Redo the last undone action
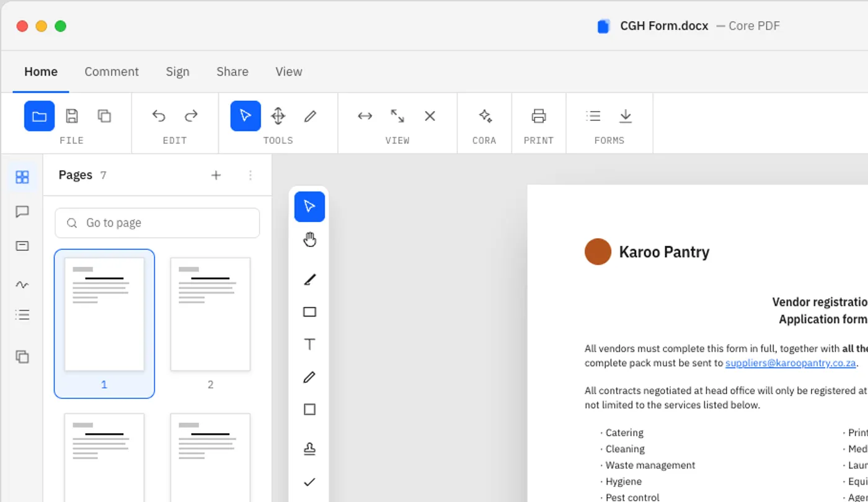 191,116
